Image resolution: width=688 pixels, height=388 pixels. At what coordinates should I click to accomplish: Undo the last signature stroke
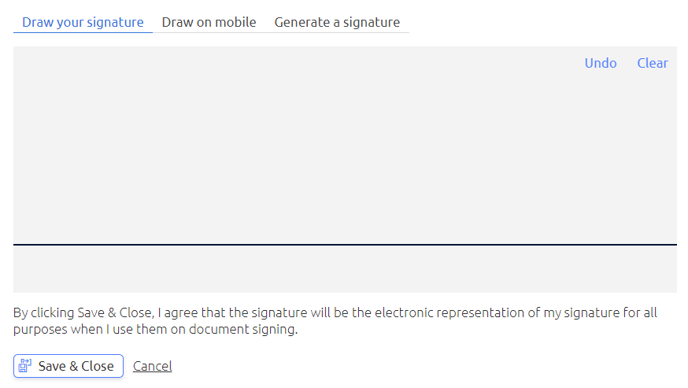click(600, 63)
